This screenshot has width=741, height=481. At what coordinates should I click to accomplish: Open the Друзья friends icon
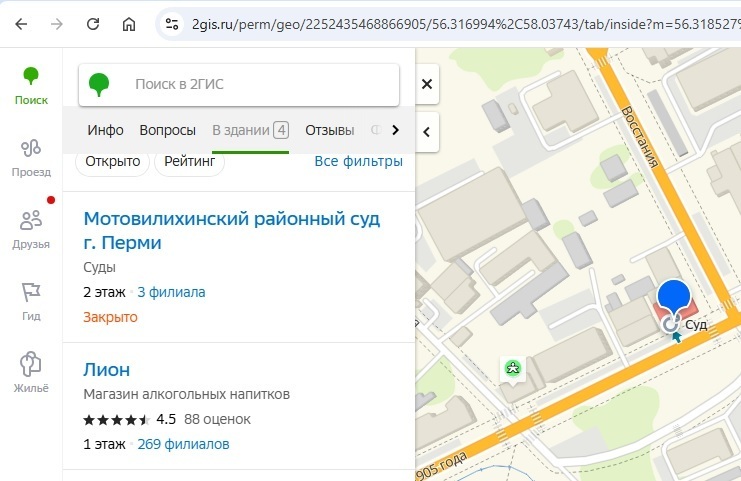tap(31, 228)
